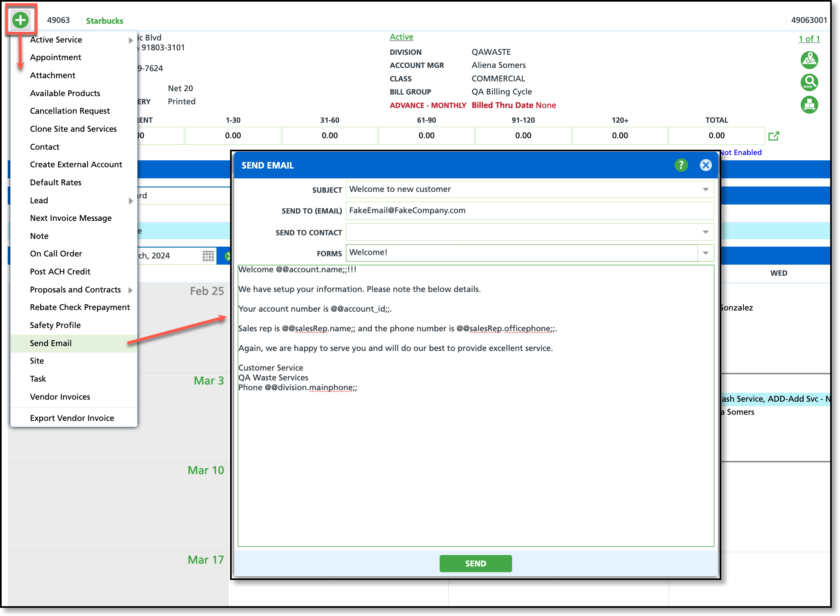
Task: Expand the Proposals and Contracts submenu
Action: (x=131, y=290)
